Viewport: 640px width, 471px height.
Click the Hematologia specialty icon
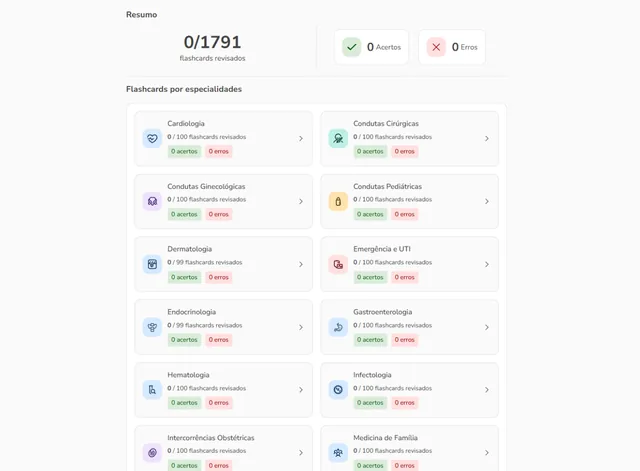(152, 390)
